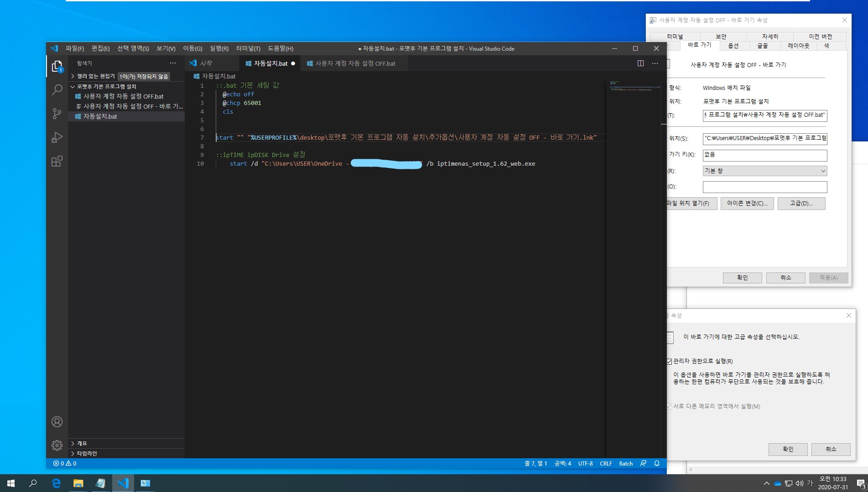The height and width of the screenshot is (492, 868).
Task: Click the errors and warnings status indicator
Action: tap(65, 463)
